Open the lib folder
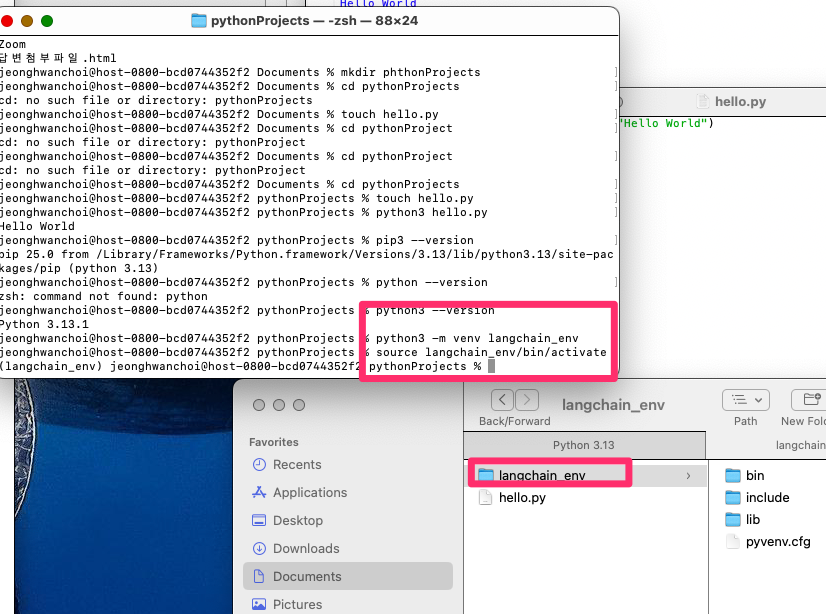Image resolution: width=826 pixels, height=614 pixels. [753, 520]
